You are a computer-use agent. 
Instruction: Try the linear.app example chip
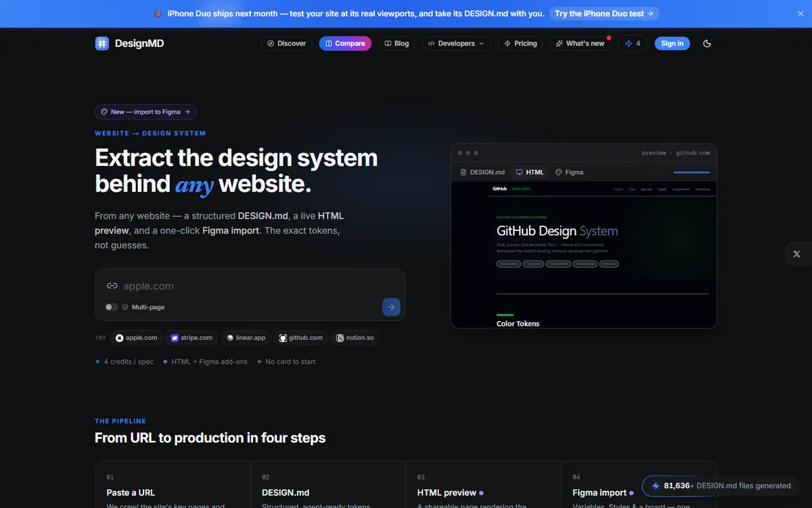(x=246, y=337)
